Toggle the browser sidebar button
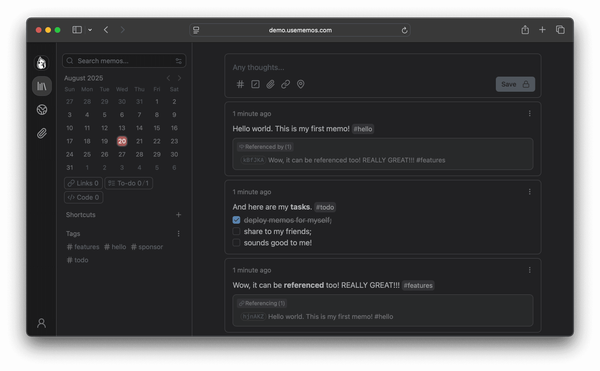This screenshot has width=600, height=371. click(77, 30)
